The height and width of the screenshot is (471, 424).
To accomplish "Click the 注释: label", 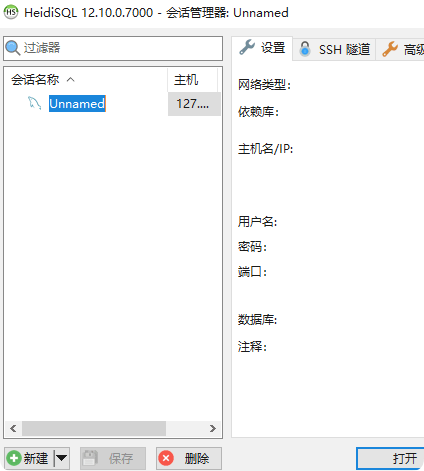I will click(x=252, y=347).
